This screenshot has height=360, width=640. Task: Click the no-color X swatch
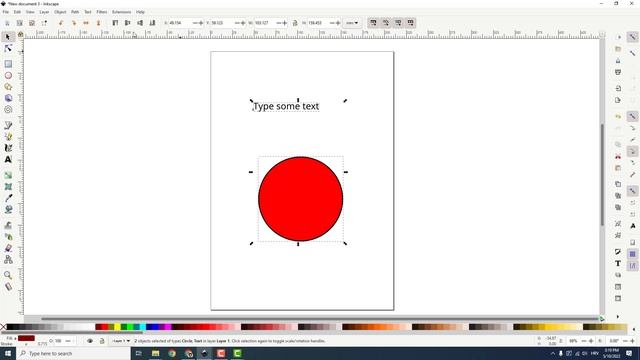3,327
